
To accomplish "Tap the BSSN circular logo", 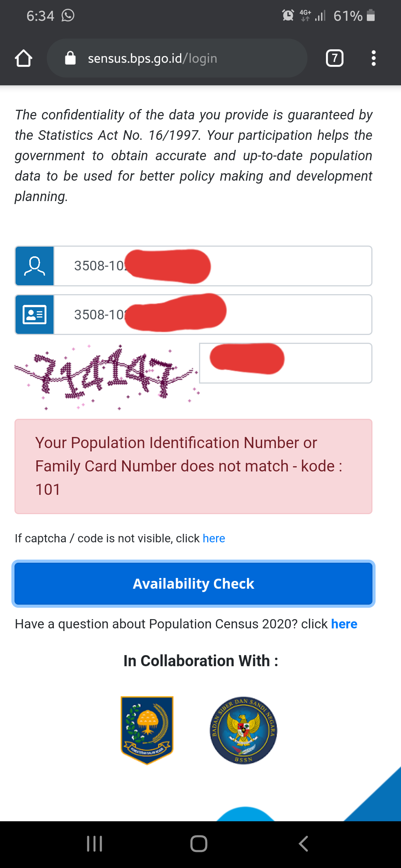I will pyautogui.click(x=244, y=730).
